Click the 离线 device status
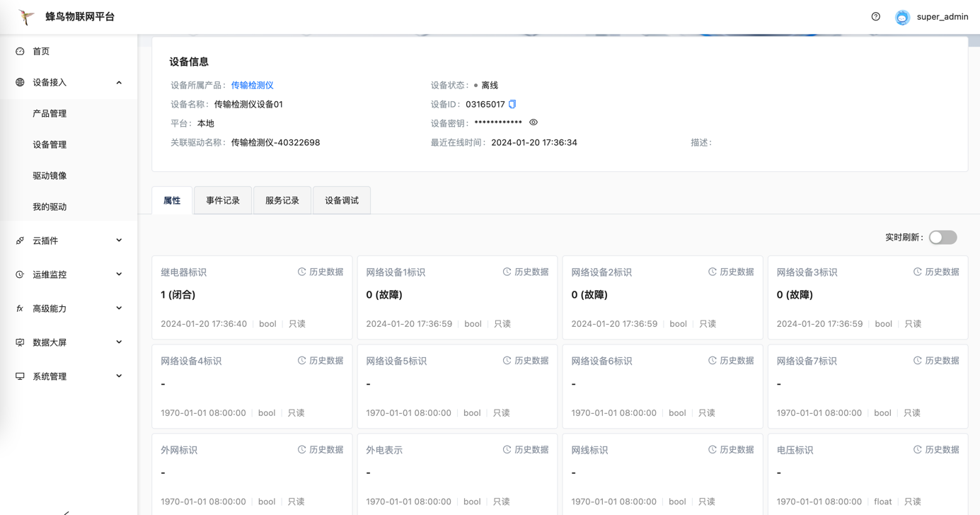The width and height of the screenshot is (980, 515). [x=490, y=85]
